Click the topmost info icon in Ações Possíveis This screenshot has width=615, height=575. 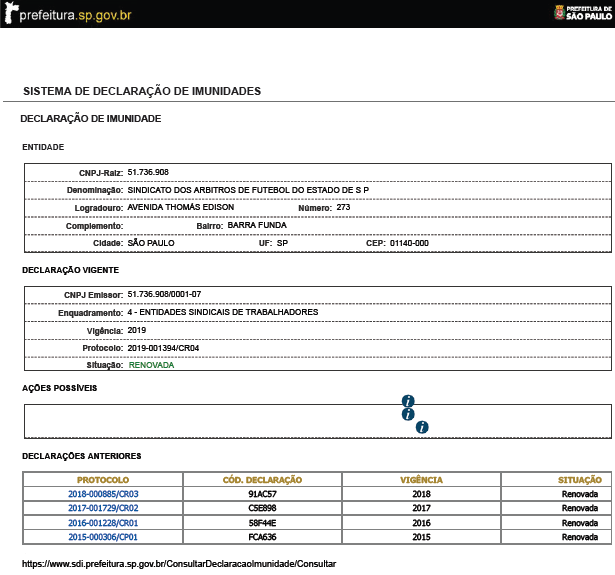tap(408, 401)
